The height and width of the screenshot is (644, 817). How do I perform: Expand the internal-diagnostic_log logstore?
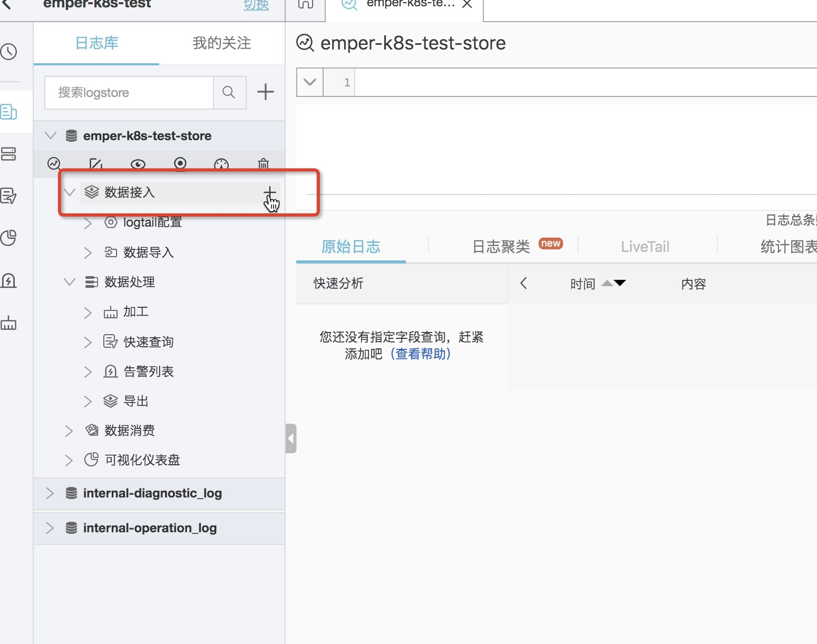50,493
